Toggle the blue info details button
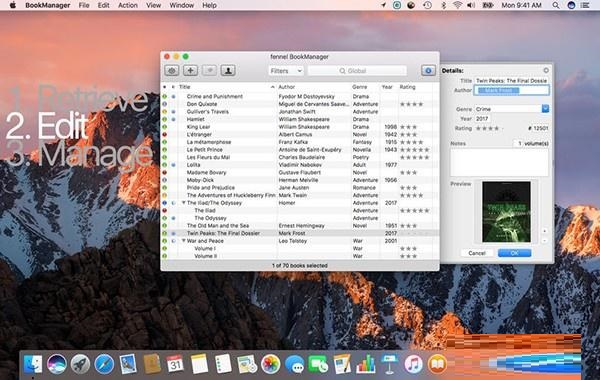 pyautogui.click(x=428, y=70)
